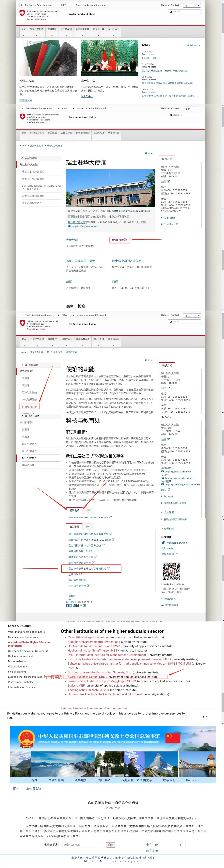Share page via the Facebook icon
The image size is (224, 868).
(67, 605)
